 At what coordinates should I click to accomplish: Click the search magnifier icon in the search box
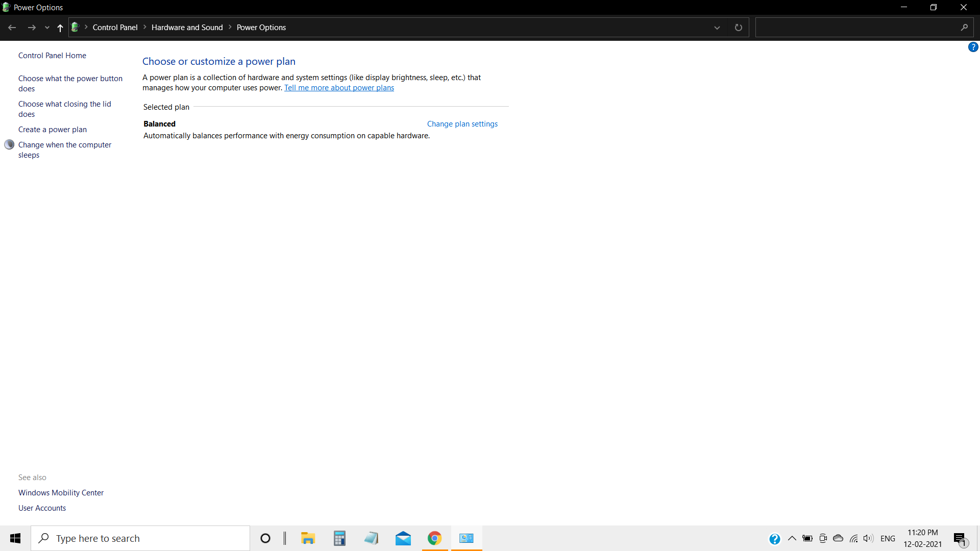tap(964, 28)
